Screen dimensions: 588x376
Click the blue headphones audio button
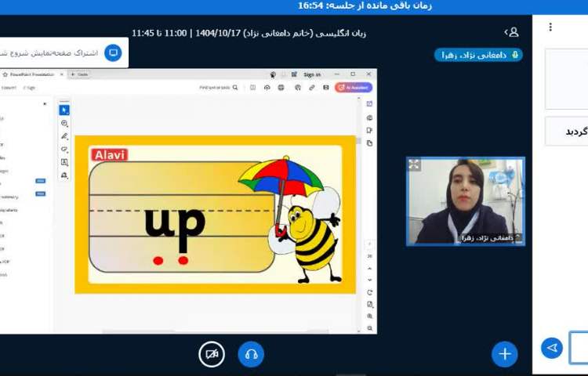point(251,354)
